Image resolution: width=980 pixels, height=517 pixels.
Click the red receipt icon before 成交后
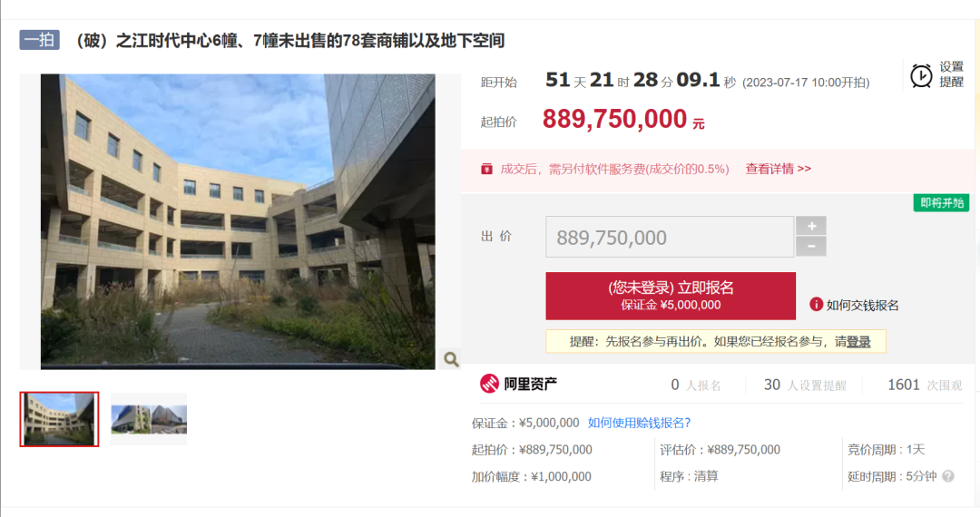pos(486,170)
